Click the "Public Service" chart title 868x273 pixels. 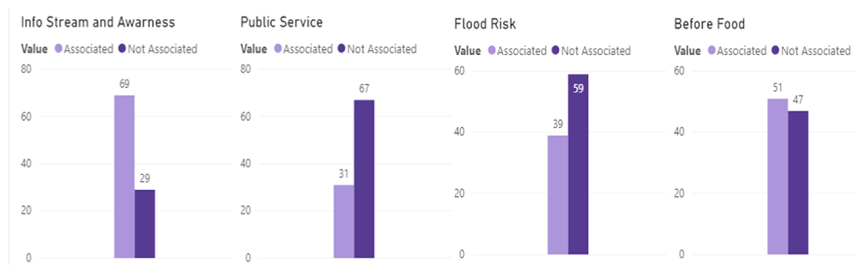[281, 22]
